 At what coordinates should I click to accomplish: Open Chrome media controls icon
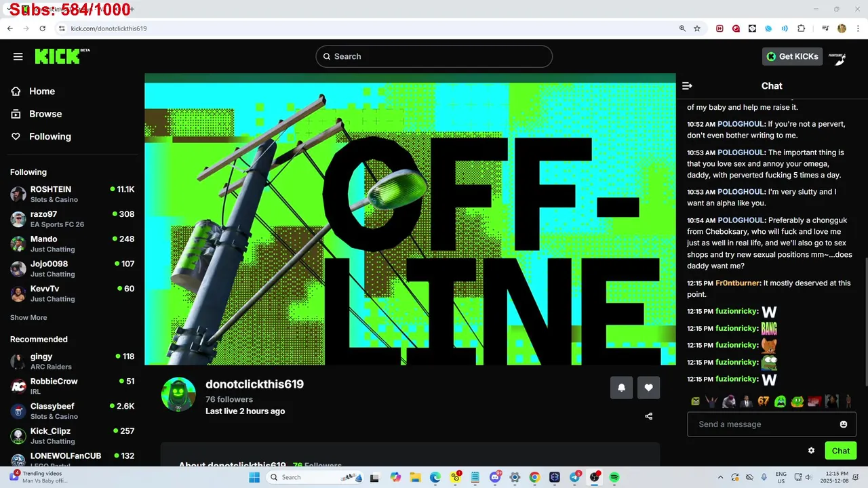pos(825,28)
